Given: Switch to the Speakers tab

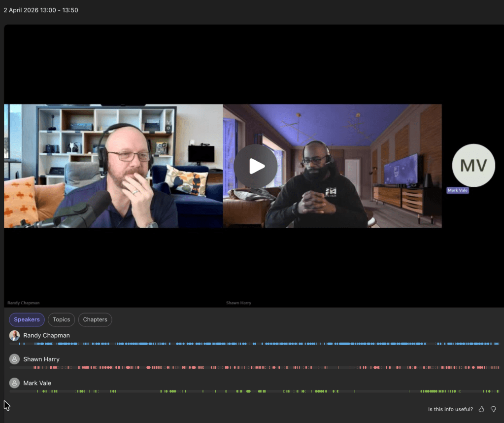Looking at the screenshot, I should click(27, 319).
